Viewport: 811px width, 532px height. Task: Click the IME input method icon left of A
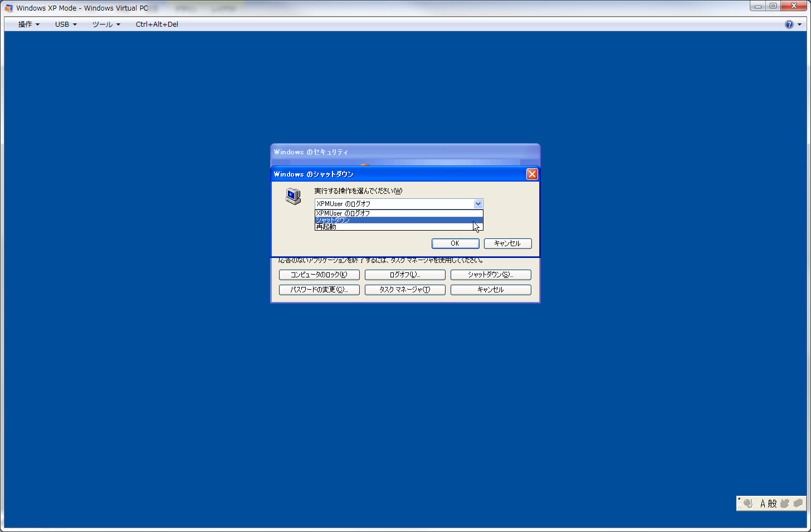point(748,504)
